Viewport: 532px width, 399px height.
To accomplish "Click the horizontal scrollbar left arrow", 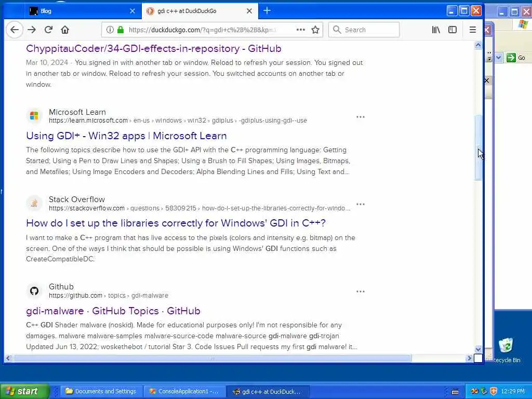I will [8, 358].
